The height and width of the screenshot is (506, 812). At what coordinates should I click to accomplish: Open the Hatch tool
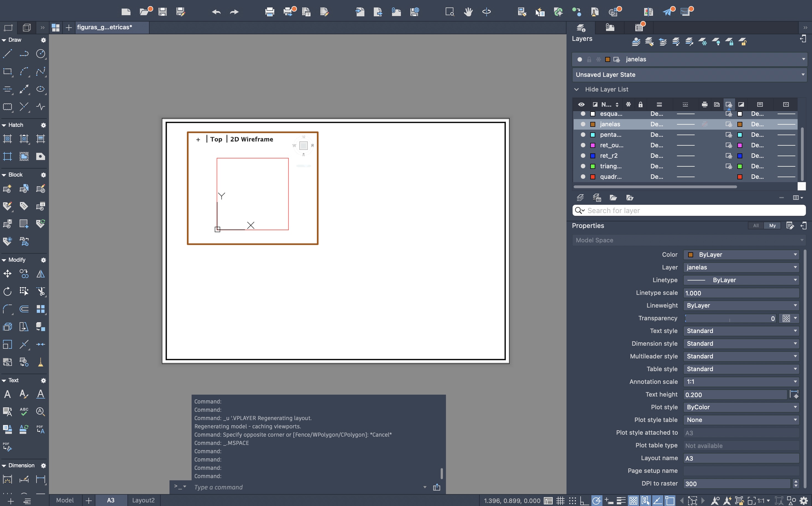[x=7, y=138]
